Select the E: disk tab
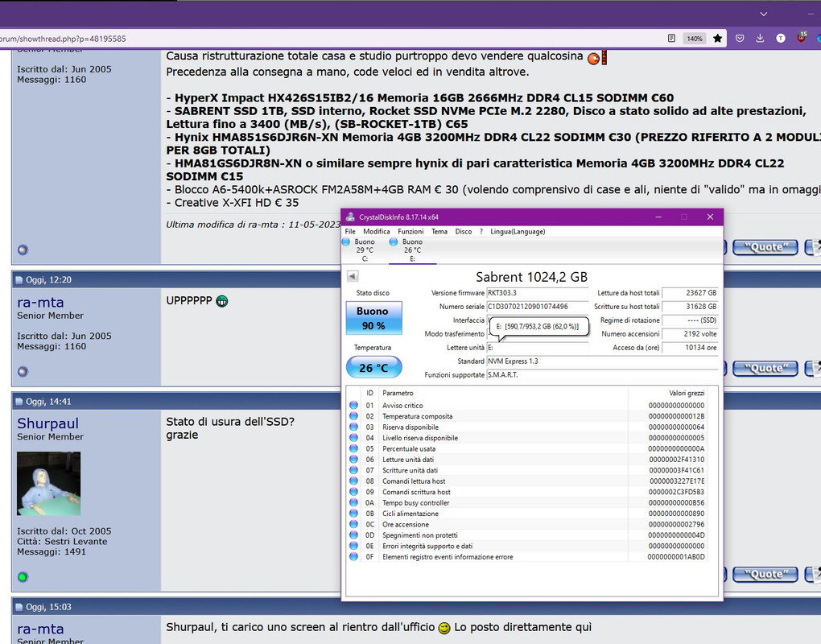Viewport: 821px width, 644px height. (x=412, y=250)
